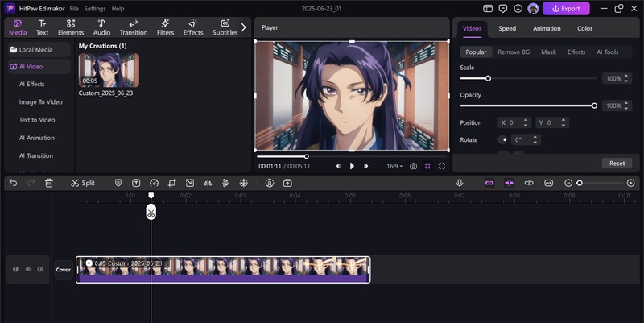Increase the X position stepper value
Image resolution: width=644 pixels, height=323 pixels.
[526, 120]
